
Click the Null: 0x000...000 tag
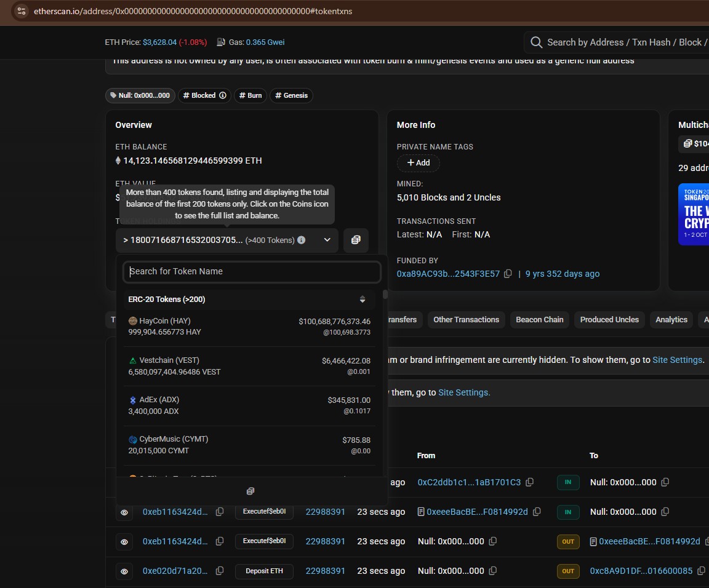[140, 95]
